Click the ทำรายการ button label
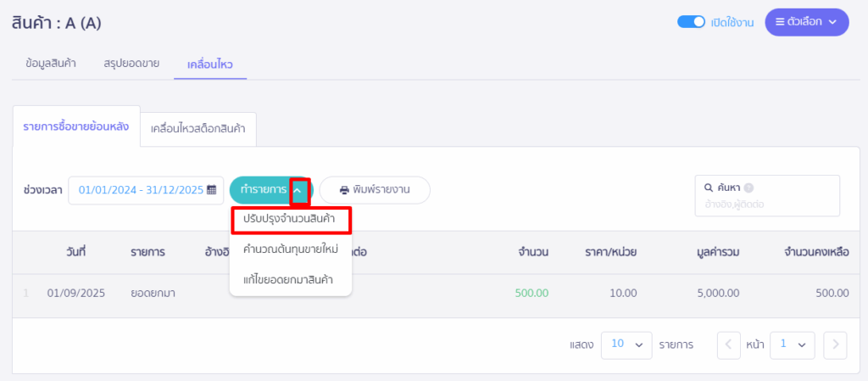This screenshot has height=381, width=868. click(263, 190)
